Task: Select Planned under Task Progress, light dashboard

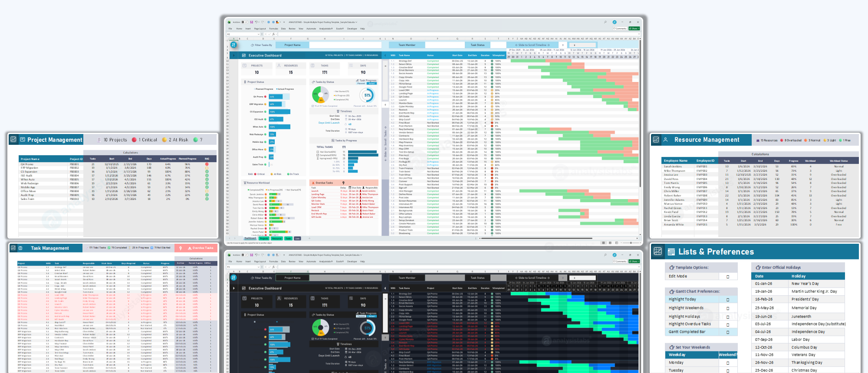Action: 361,83
